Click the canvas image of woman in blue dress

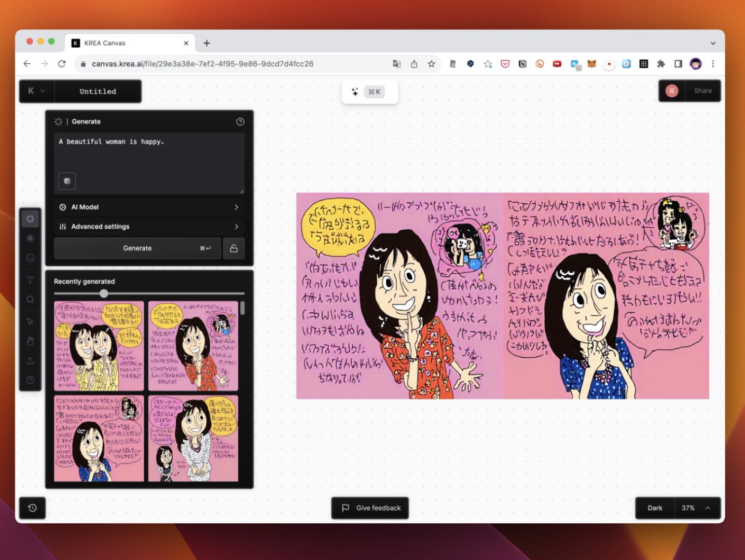[x=606, y=296]
